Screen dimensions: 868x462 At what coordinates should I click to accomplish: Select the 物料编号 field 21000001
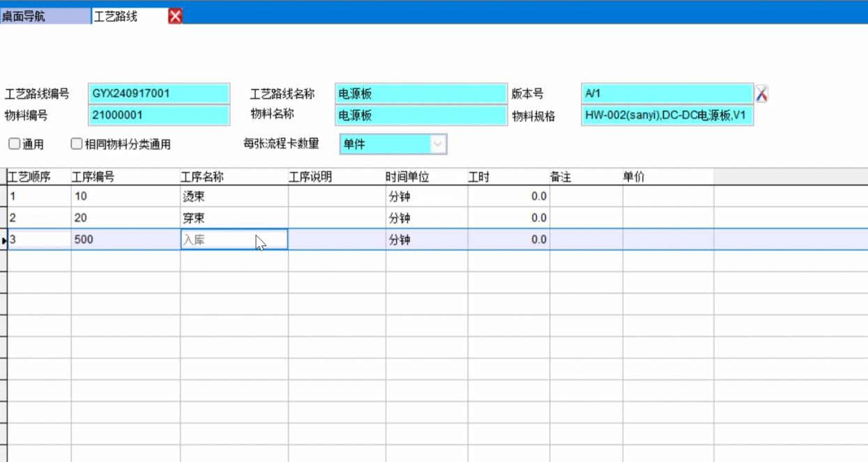[x=159, y=116]
